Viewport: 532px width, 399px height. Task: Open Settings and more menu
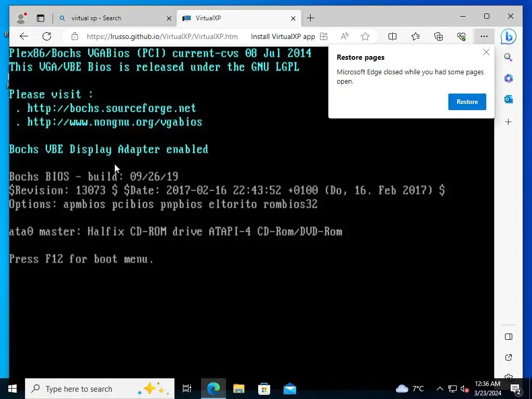(x=484, y=36)
